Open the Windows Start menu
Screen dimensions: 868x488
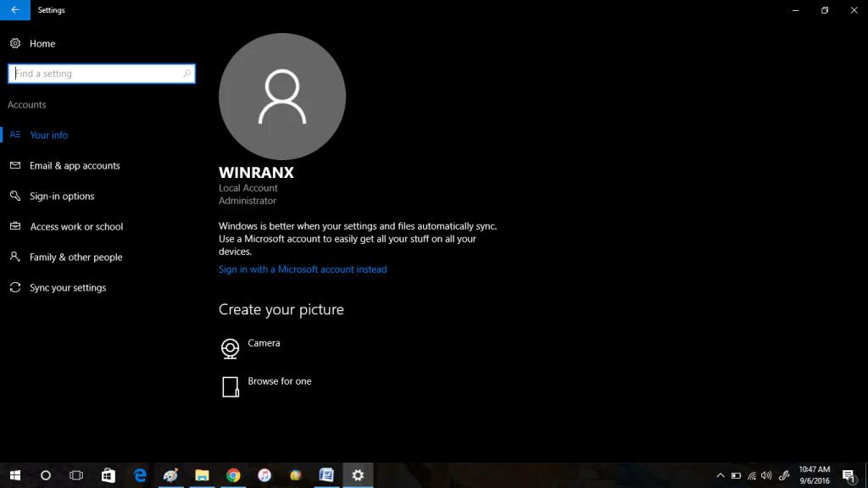pos(15,475)
